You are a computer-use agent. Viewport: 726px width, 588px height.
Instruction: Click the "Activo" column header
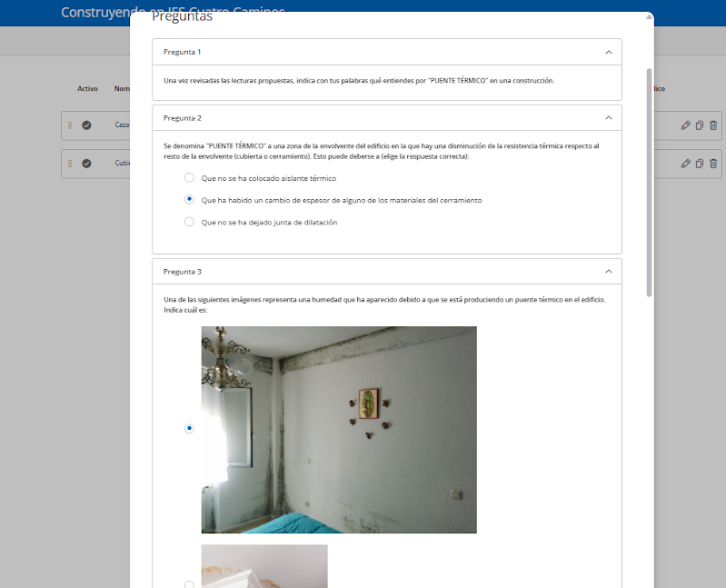(87, 88)
